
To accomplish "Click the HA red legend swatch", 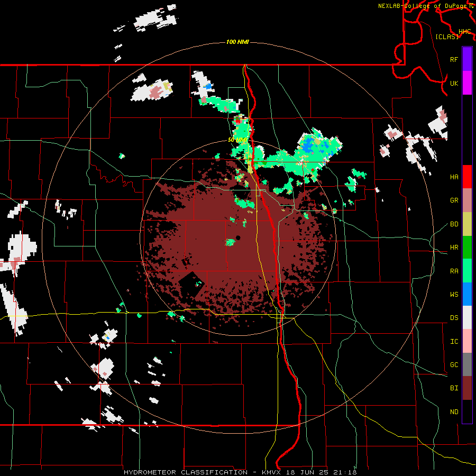I will pos(467,177).
